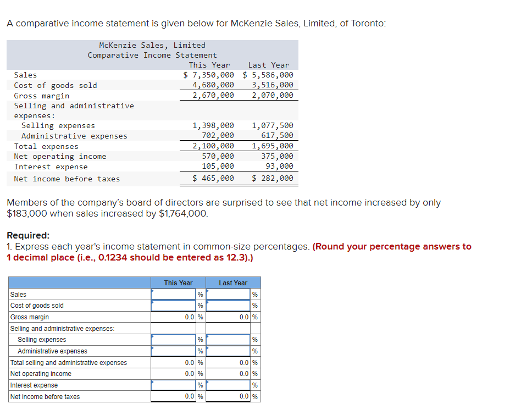Click the Interest expense input under Last Year
The image size is (532, 415).
tap(228, 385)
